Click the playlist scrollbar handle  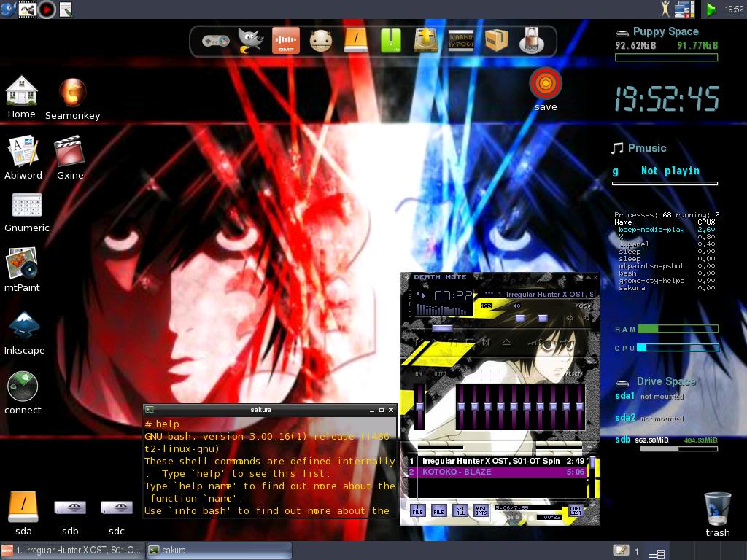coord(592,462)
